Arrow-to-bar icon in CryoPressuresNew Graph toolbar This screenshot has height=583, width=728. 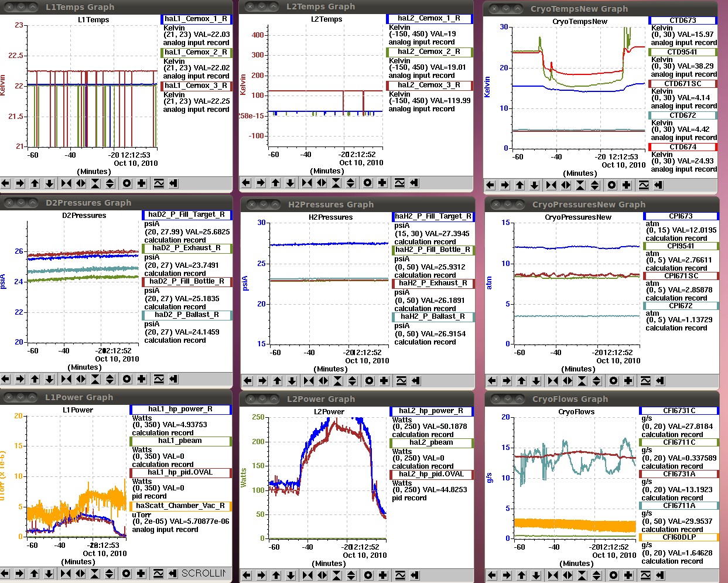[660, 381]
